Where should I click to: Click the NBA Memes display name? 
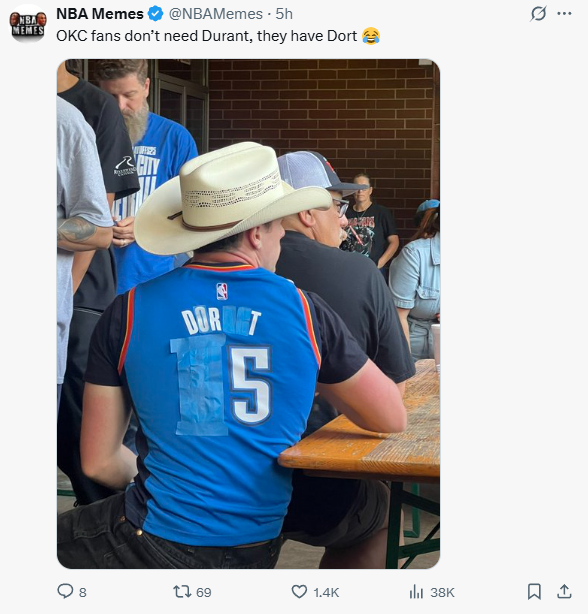[100, 14]
